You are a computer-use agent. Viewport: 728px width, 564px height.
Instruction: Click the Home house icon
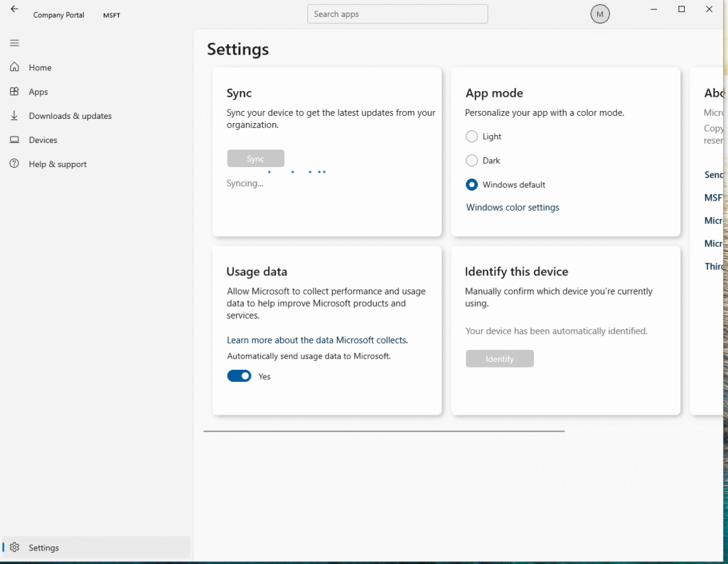[14, 68]
